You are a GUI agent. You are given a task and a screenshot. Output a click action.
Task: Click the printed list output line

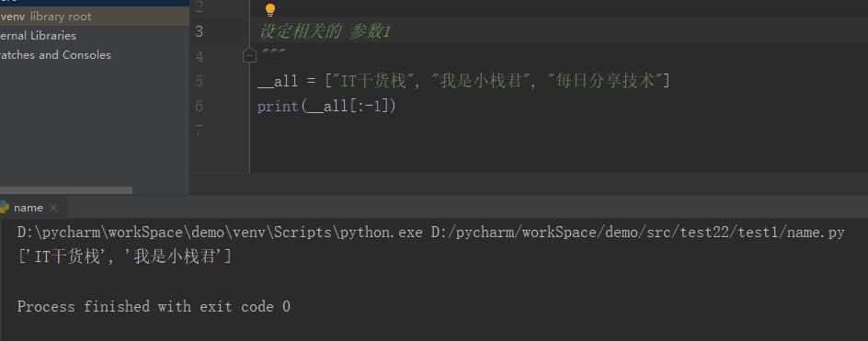click(124, 256)
